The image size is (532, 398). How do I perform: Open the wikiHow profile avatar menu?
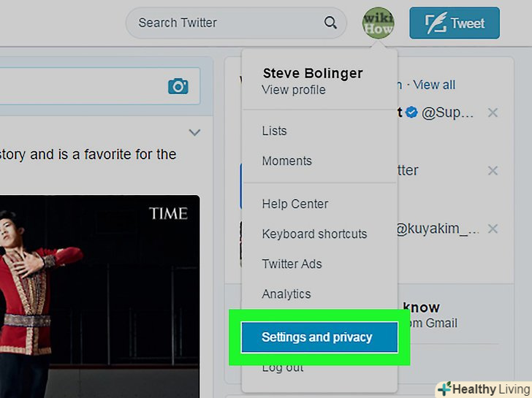[378, 23]
